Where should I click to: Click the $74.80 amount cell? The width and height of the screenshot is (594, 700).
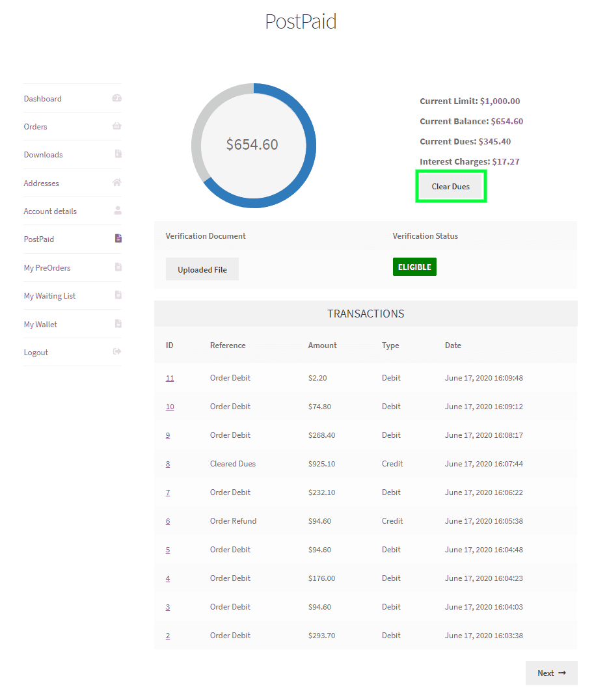(320, 407)
